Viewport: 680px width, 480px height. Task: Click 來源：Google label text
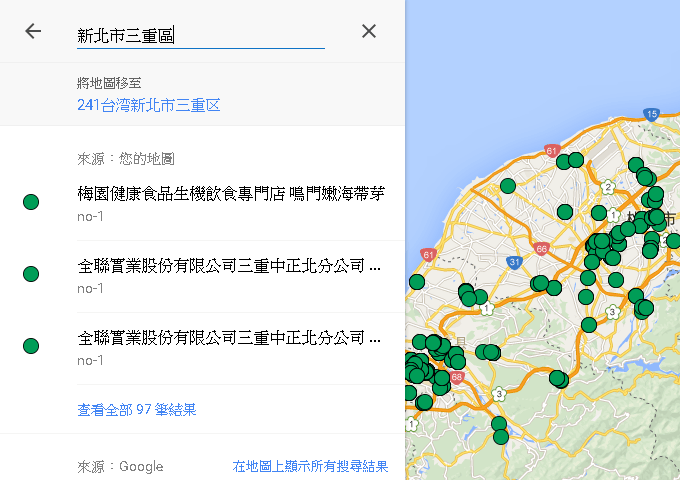pos(120,467)
